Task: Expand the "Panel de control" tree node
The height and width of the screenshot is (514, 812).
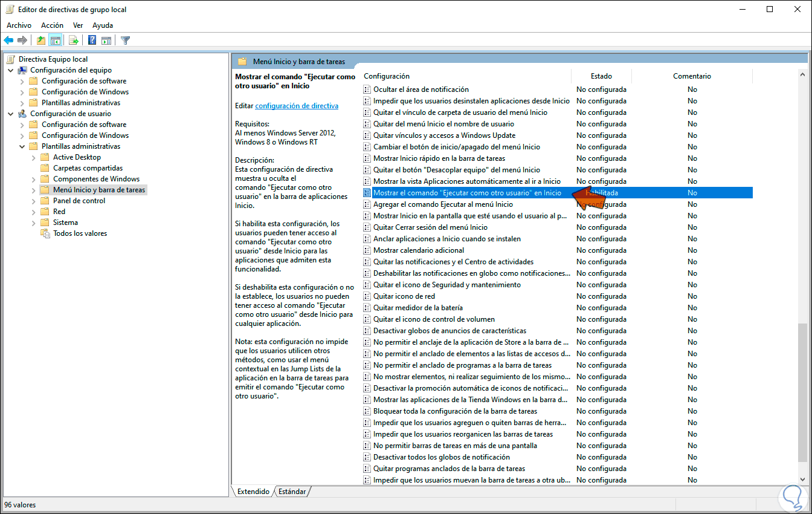Action: point(33,201)
